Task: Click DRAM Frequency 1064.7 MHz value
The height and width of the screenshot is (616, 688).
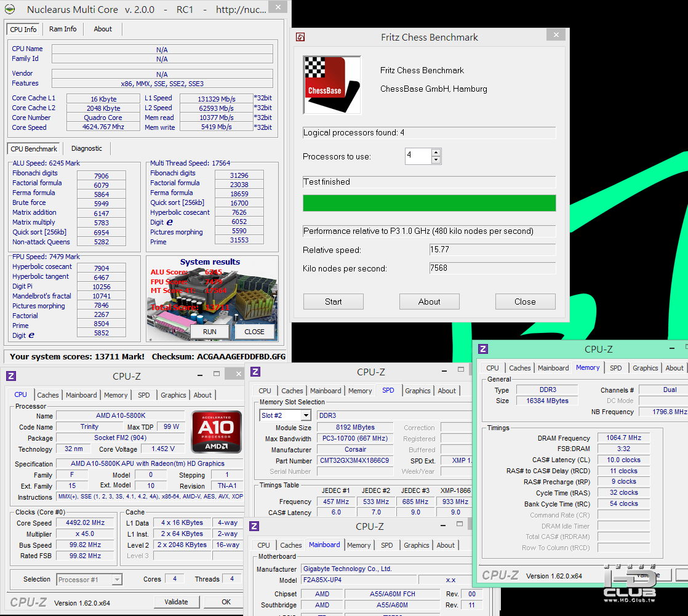Action: pyautogui.click(x=623, y=438)
